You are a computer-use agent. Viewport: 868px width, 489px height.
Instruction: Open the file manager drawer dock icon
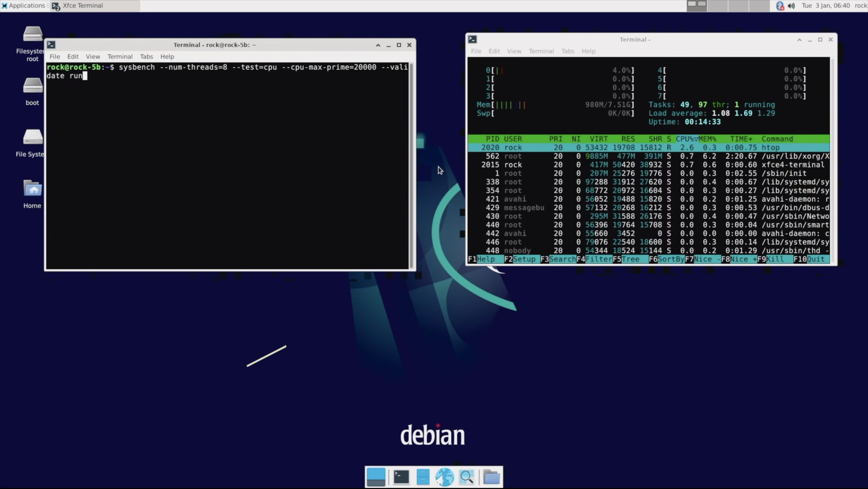[x=423, y=477]
